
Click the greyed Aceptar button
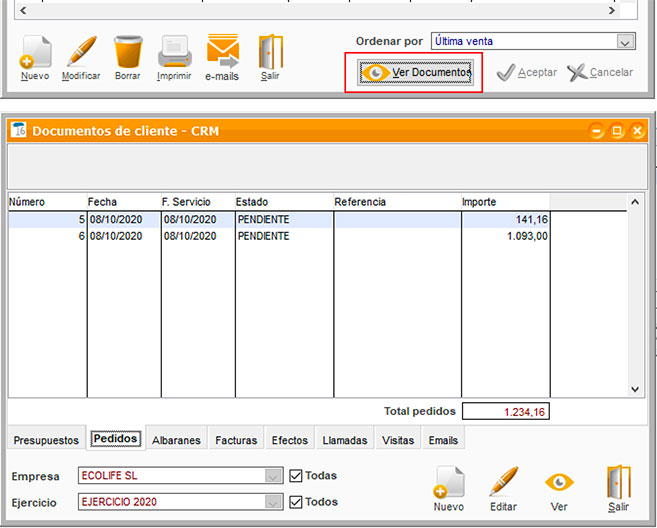pyautogui.click(x=527, y=72)
